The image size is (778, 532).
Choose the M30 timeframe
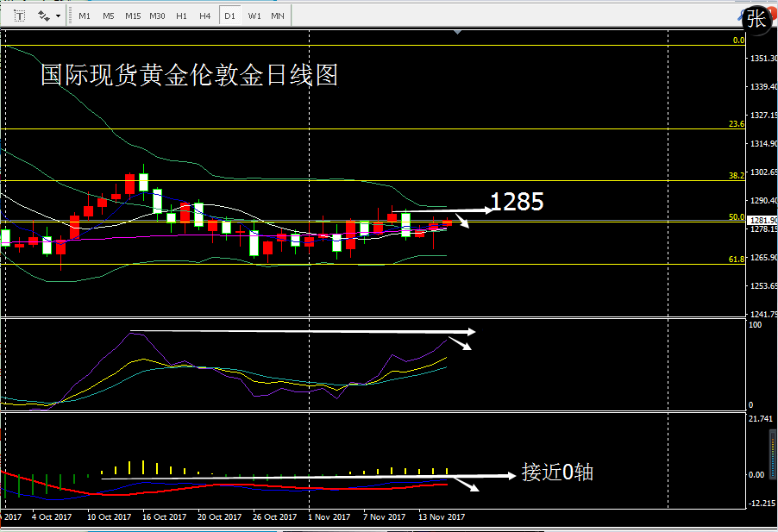pos(157,16)
